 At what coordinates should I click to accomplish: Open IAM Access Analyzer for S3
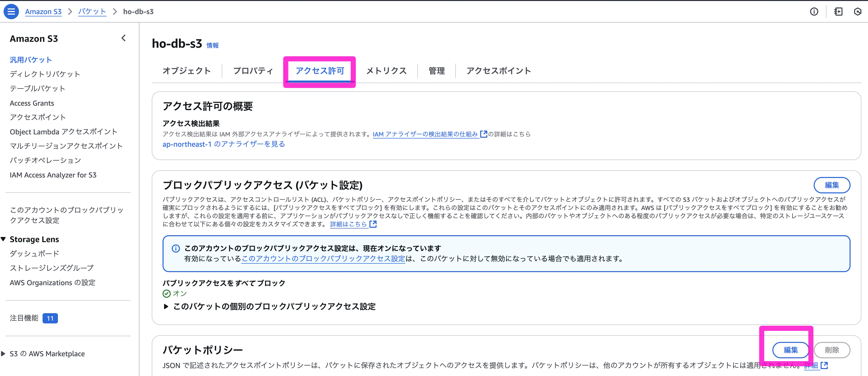tap(53, 175)
